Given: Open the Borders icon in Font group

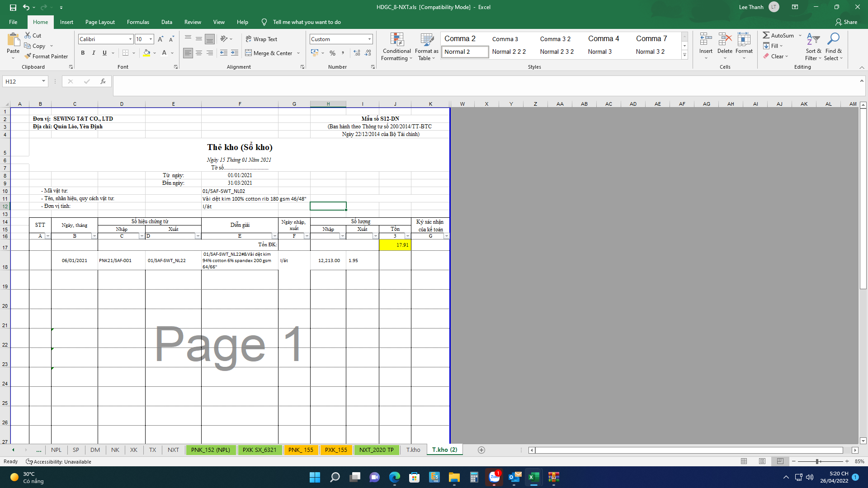Looking at the screenshot, I should click(x=126, y=53).
